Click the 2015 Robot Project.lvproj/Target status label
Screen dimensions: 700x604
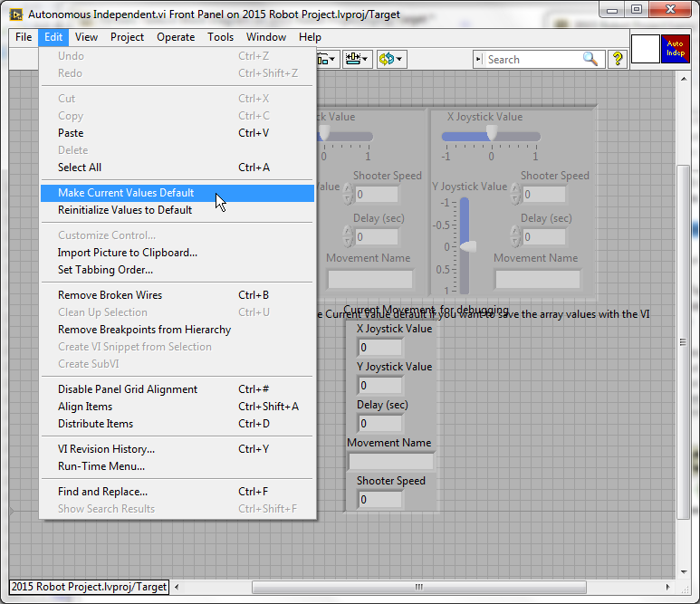(x=89, y=587)
